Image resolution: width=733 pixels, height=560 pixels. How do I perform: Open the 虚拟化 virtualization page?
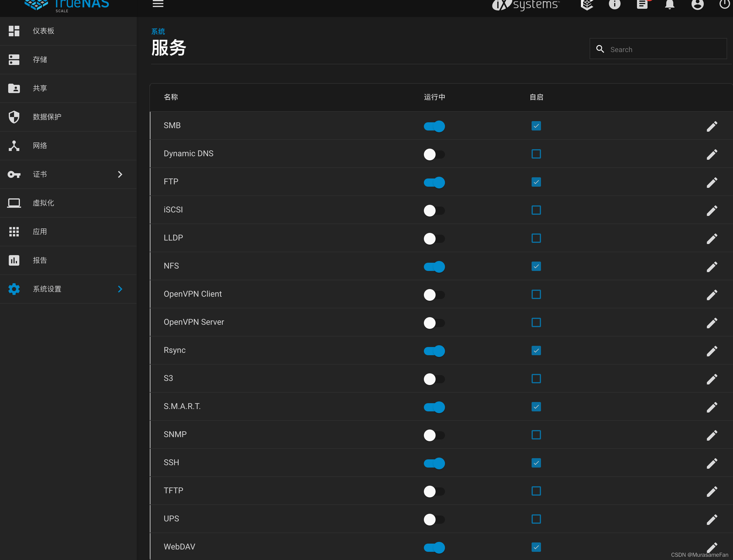[x=43, y=203]
